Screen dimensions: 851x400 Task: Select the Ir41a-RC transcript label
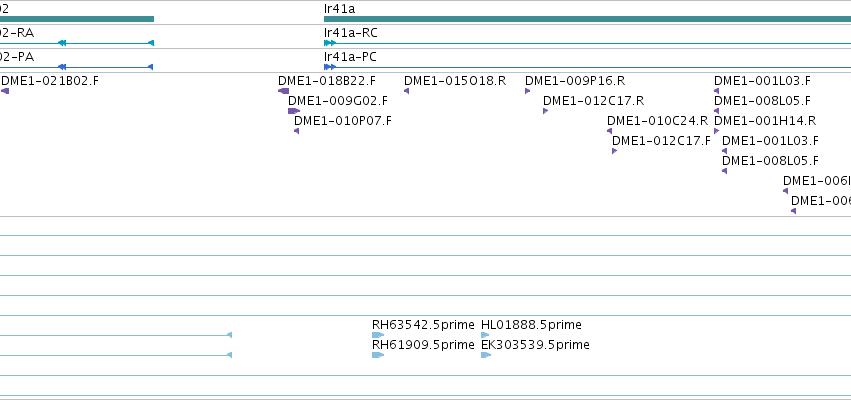point(351,33)
